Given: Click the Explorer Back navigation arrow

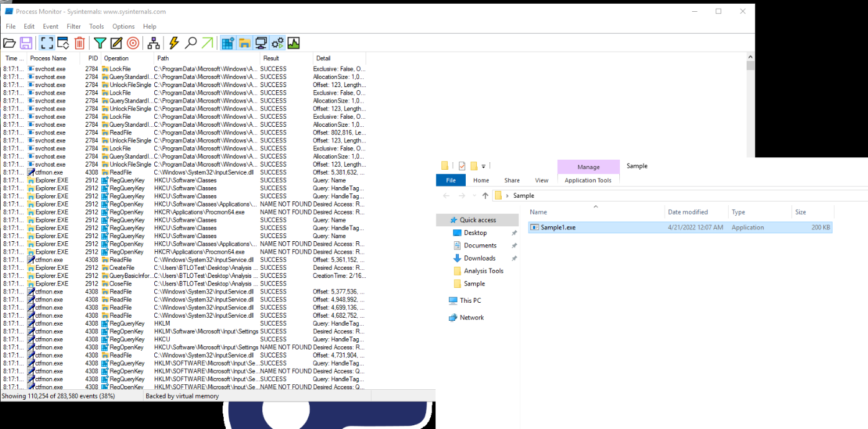Looking at the screenshot, I should pos(446,195).
